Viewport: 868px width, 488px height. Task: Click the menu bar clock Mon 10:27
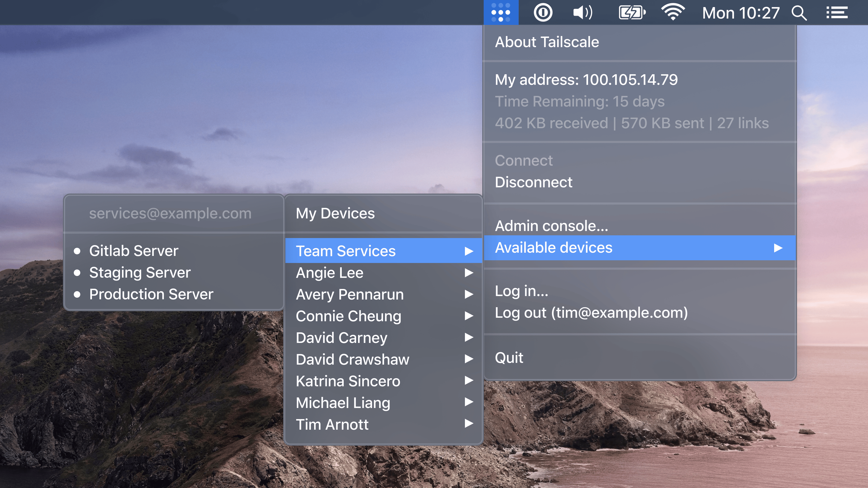coord(741,13)
